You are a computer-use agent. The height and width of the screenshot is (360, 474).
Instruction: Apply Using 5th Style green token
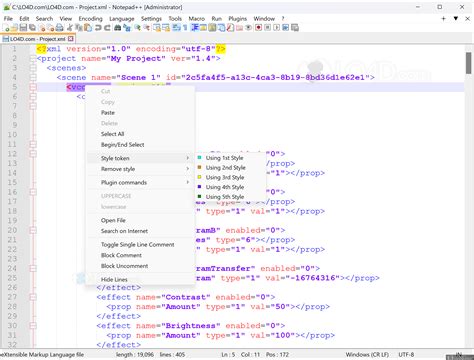(x=230, y=197)
